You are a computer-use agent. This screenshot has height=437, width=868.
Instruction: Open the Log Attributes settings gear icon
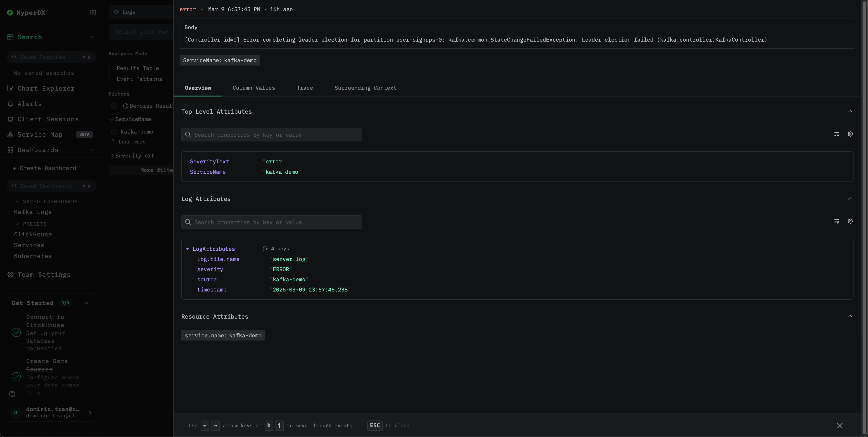click(850, 221)
